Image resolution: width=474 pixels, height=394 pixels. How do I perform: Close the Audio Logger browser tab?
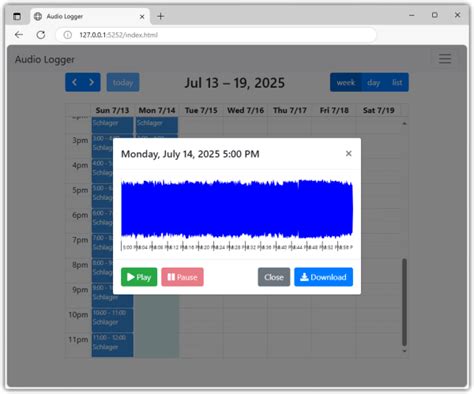(142, 16)
